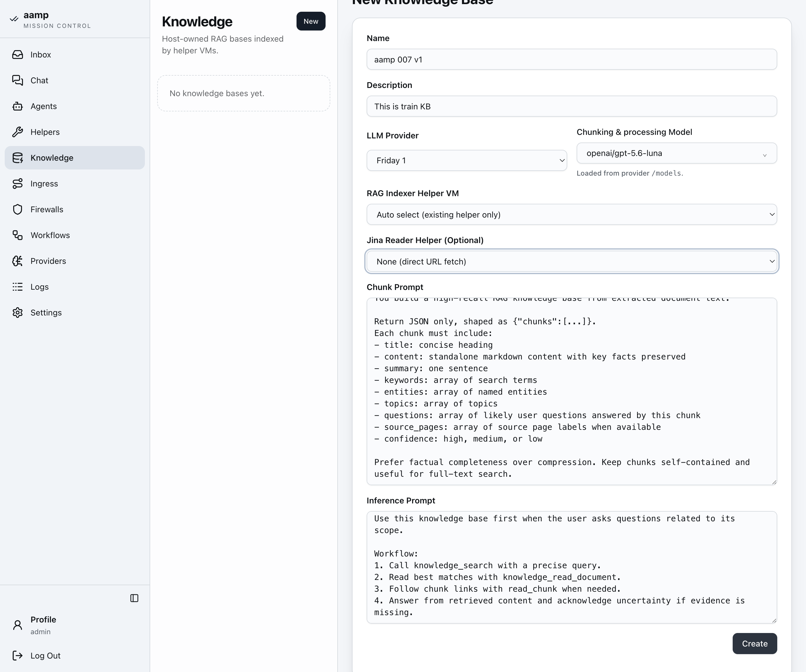Click the Chat bubbles icon

pyautogui.click(x=18, y=80)
